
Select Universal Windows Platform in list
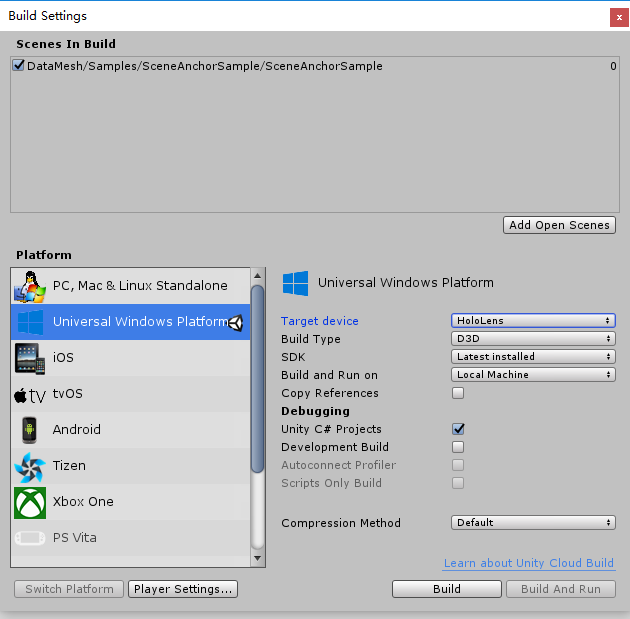[x=130, y=322]
